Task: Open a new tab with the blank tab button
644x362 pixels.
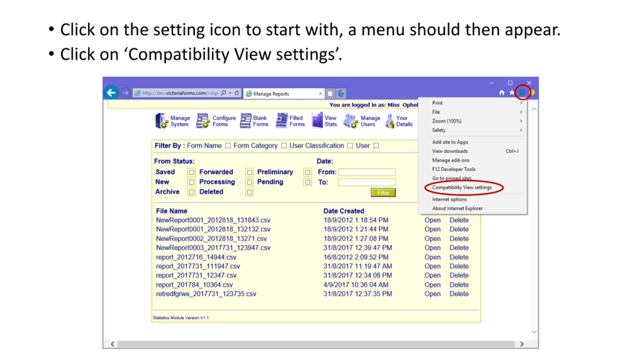Action: [330, 94]
